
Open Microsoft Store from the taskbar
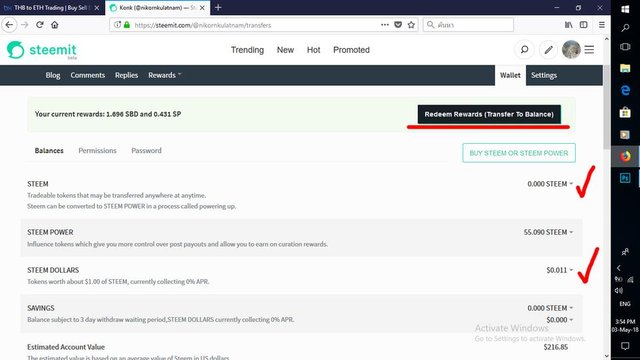(x=625, y=112)
